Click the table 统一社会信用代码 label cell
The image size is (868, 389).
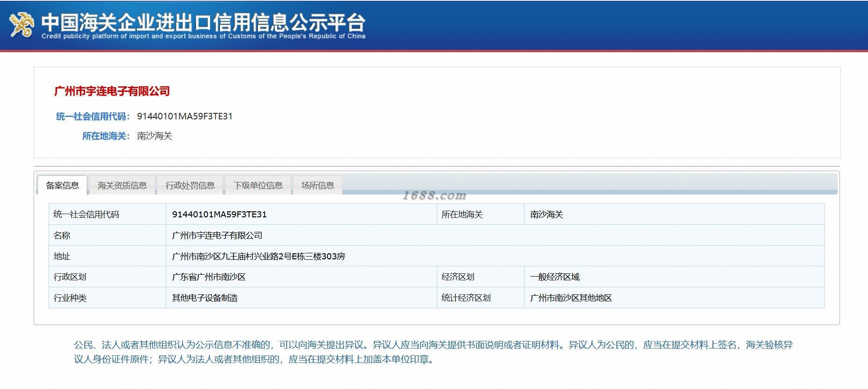[107, 215]
